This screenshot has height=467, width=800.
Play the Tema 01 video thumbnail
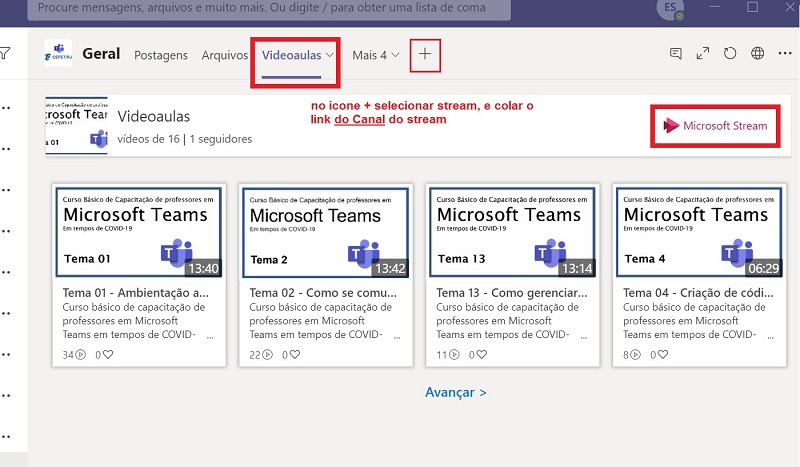(x=139, y=232)
